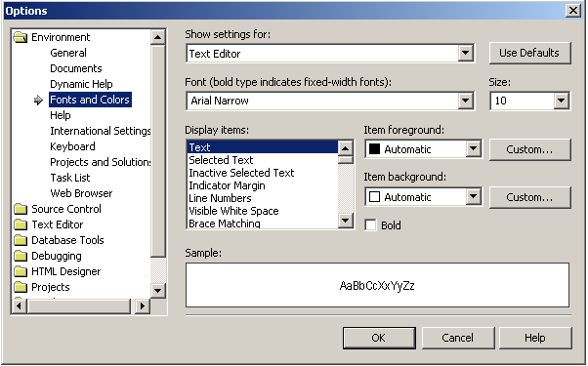Viewport: 588px width, 366px height.
Task: Click the Display items scroll down arrow
Action: 345,221
